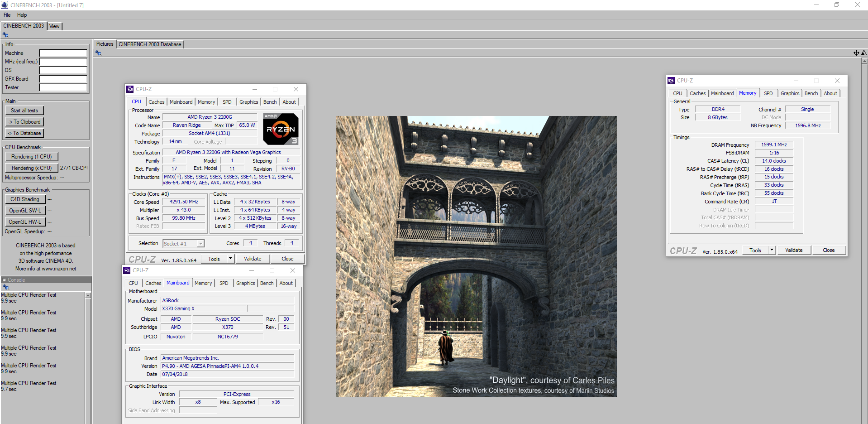This screenshot has height=424, width=868.
Task: Expand Tools dropdown arrow in CPU-Z Memory window
Action: point(772,250)
